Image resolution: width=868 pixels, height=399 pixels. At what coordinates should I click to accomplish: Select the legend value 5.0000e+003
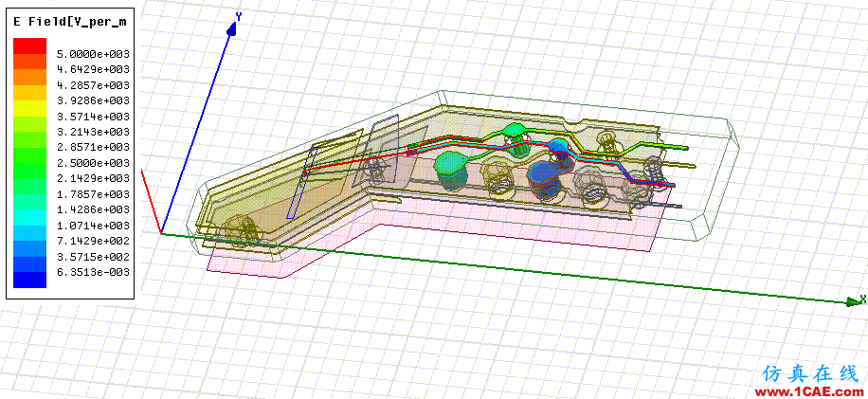93,54
